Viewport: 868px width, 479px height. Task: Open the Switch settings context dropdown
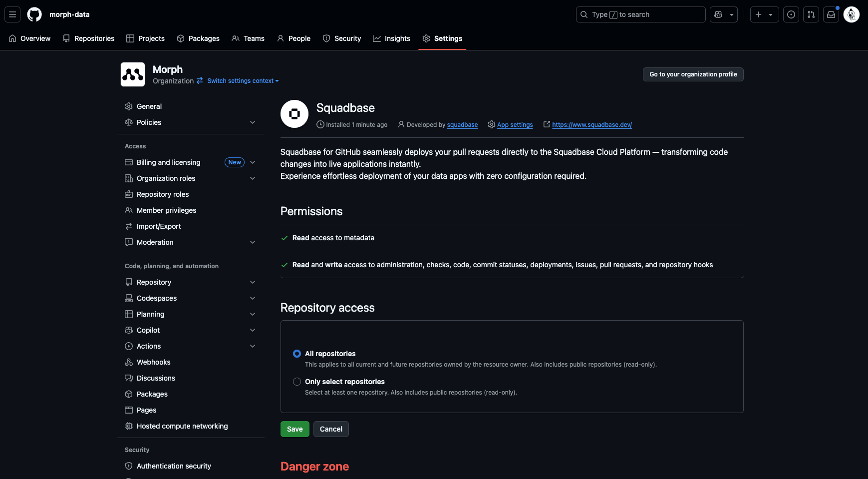pos(243,80)
